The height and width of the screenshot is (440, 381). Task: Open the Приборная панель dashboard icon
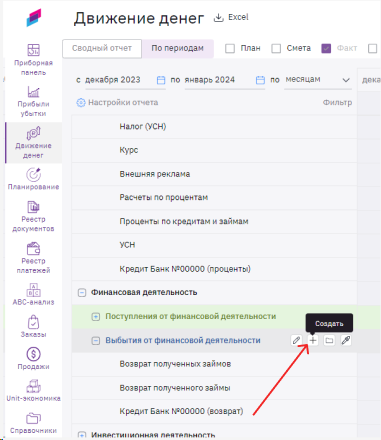[x=33, y=50]
